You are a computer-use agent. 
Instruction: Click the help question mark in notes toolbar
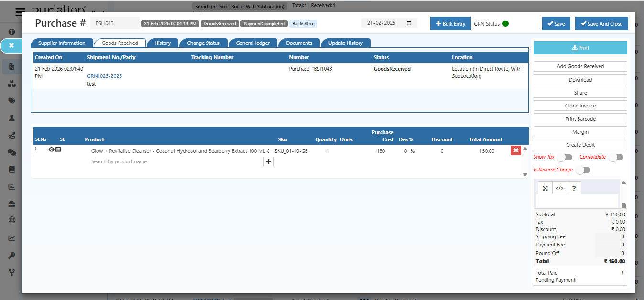tap(574, 187)
